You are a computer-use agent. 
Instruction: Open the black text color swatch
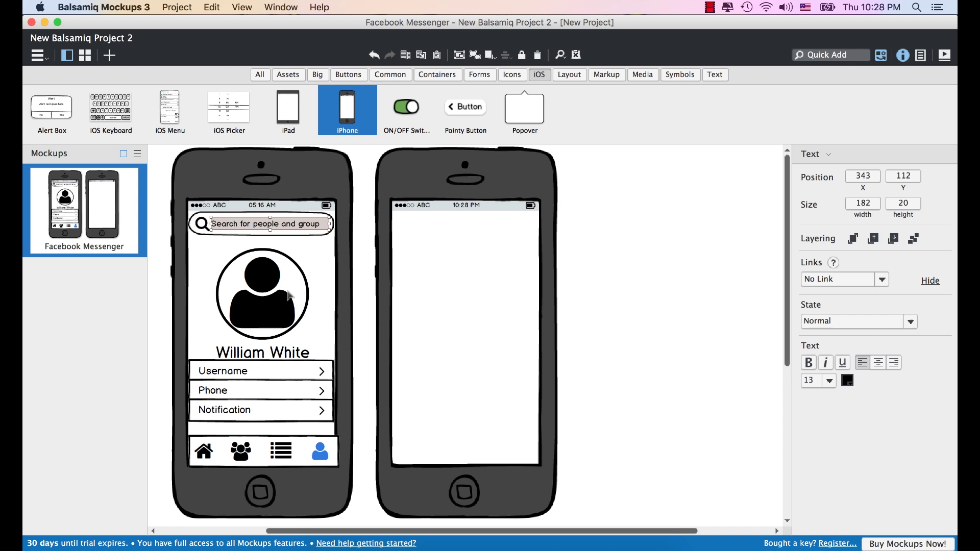(x=847, y=381)
